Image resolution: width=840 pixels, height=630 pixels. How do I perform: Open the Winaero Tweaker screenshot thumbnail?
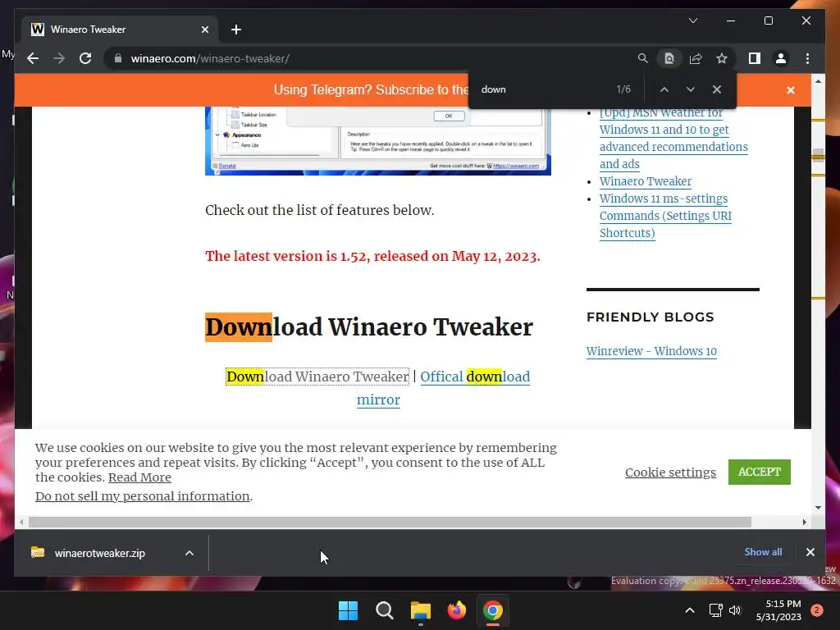[377, 140]
